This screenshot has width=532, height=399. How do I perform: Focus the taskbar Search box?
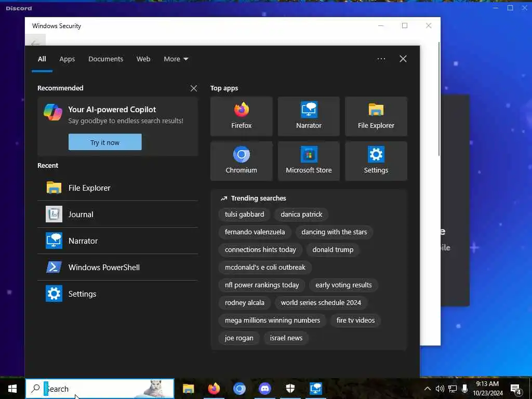pyautogui.click(x=100, y=389)
